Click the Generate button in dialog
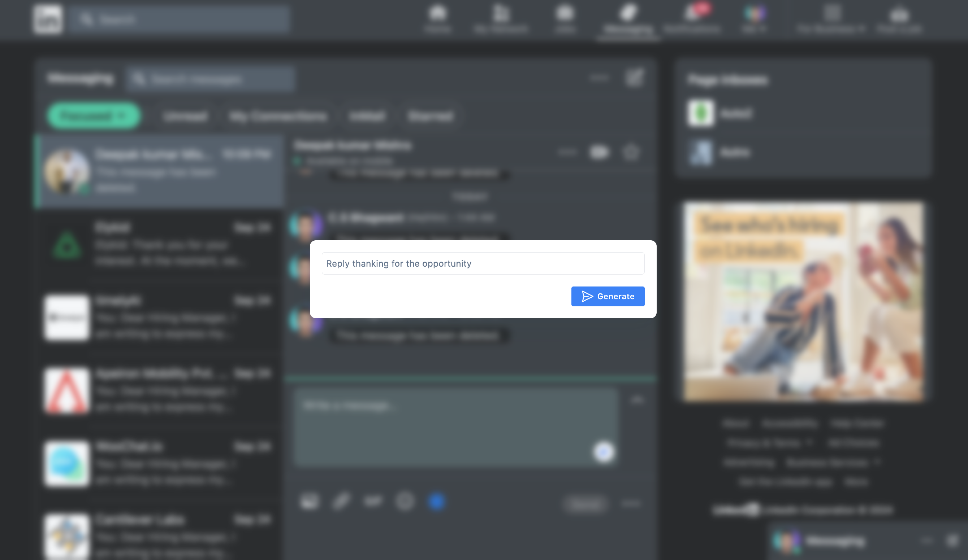968x560 pixels. [608, 296]
